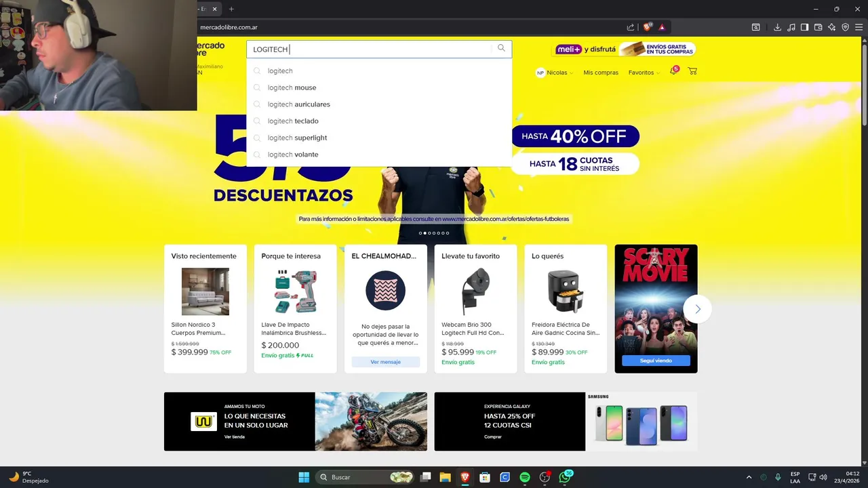Screen dimensions: 868x488
Task: Open the Llave De Impacto Inalámbrica product
Action: pyautogui.click(x=295, y=308)
